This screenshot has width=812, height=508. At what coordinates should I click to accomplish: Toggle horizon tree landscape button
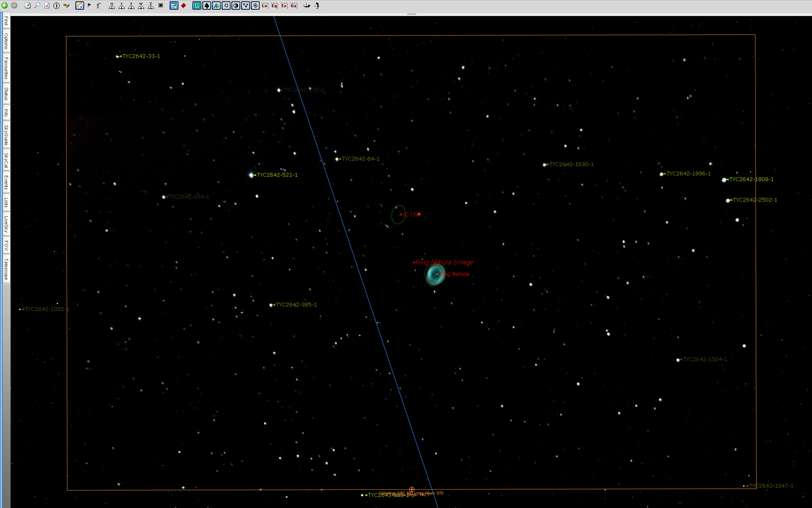[x=207, y=6]
